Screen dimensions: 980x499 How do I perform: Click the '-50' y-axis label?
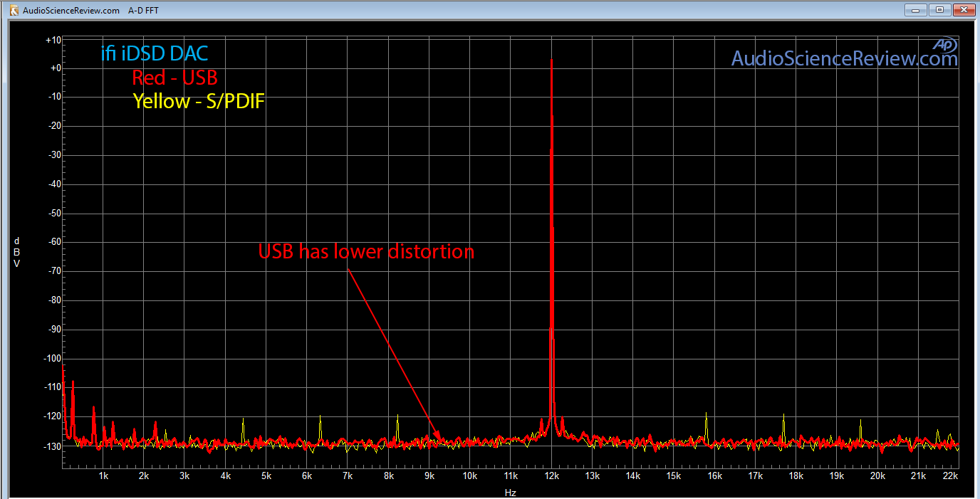[x=53, y=214]
